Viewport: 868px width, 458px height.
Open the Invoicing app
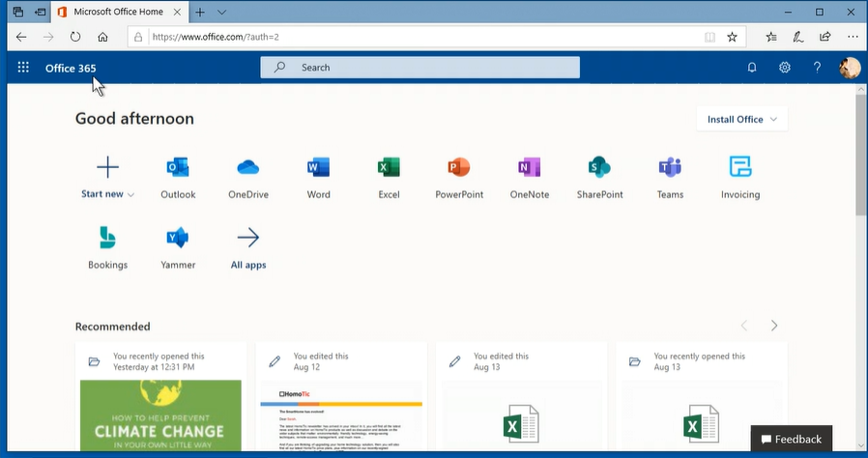[x=740, y=178]
